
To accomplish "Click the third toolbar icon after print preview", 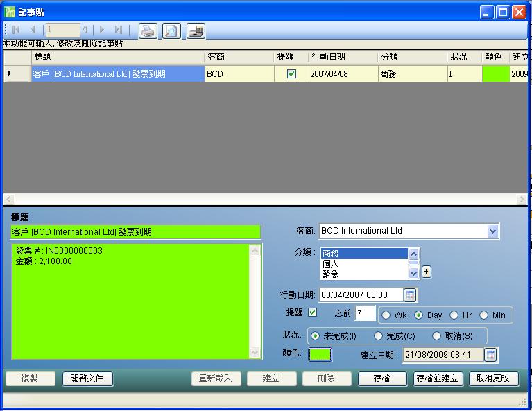I will click(x=196, y=30).
